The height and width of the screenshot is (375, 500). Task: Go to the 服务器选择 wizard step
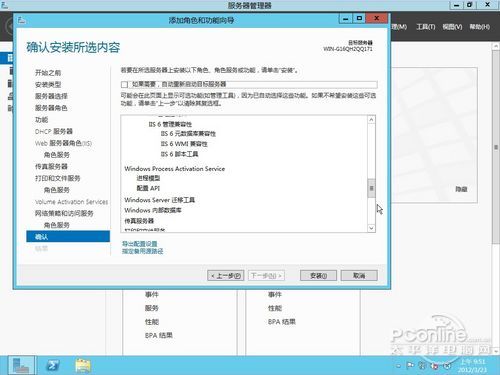(x=51, y=96)
